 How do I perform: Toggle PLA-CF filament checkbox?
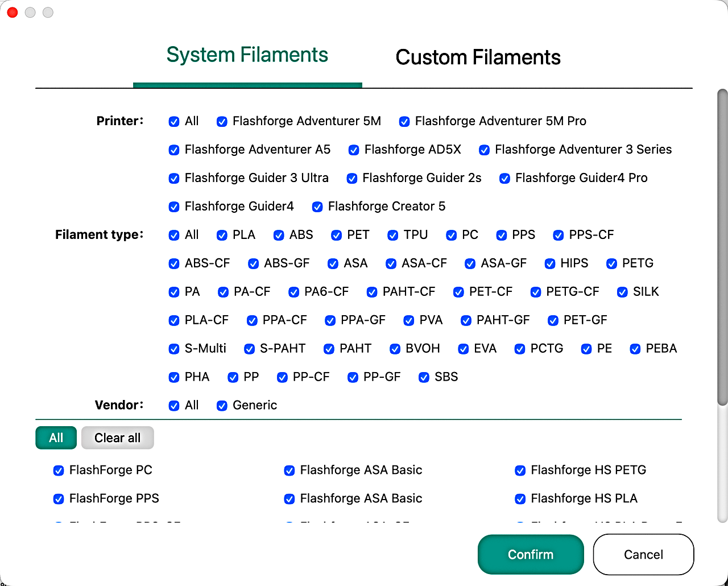click(174, 320)
